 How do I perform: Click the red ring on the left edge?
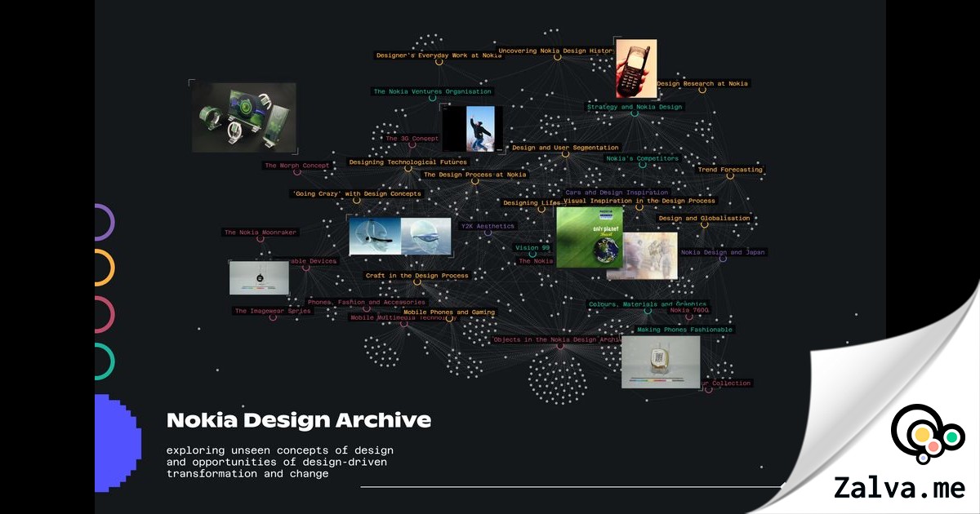point(104,315)
